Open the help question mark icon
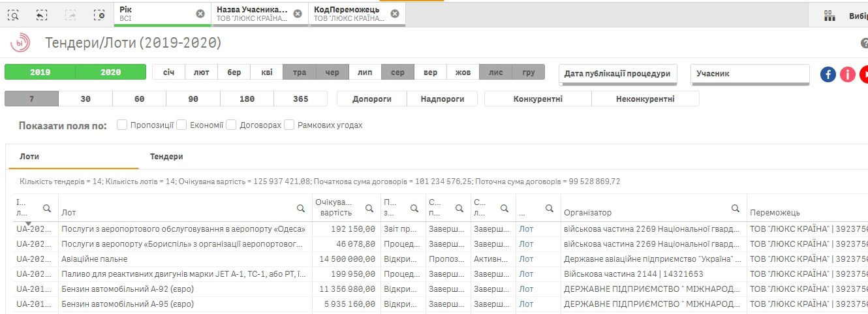The height and width of the screenshot is (314, 868). click(864, 43)
